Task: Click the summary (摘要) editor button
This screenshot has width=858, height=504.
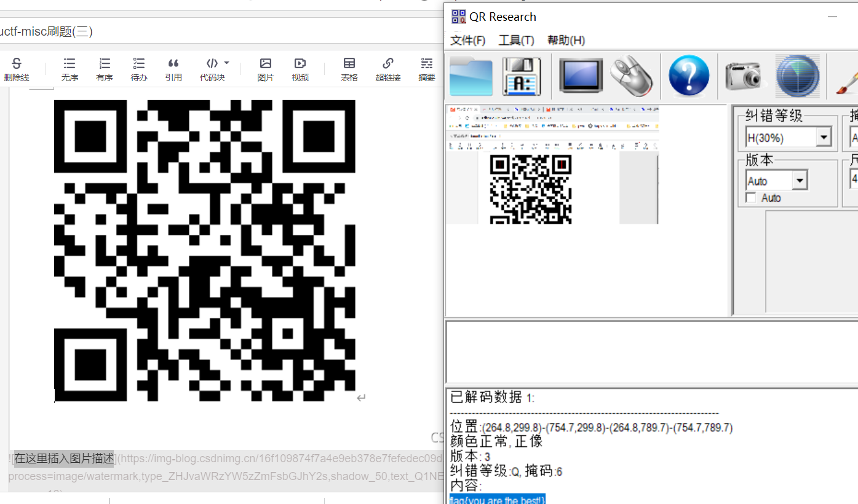Action: pyautogui.click(x=427, y=69)
